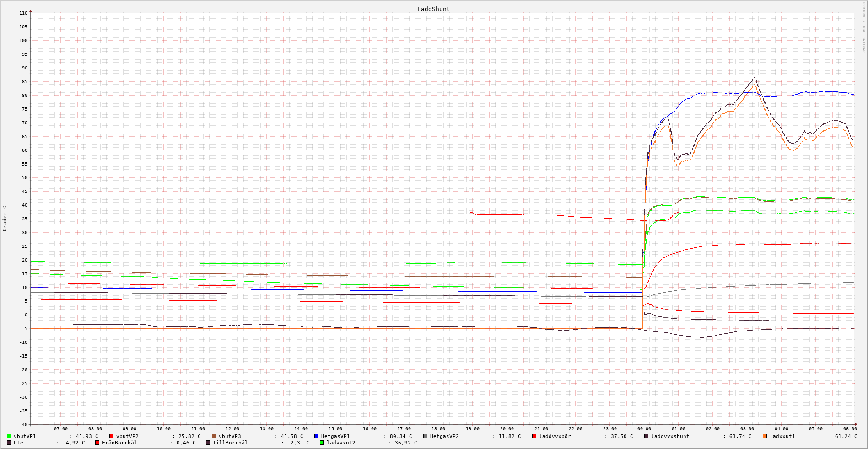Click the gray HetgasVP2 legend color box
The width and height of the screenshot is (868, 449).
coord(426,436)
